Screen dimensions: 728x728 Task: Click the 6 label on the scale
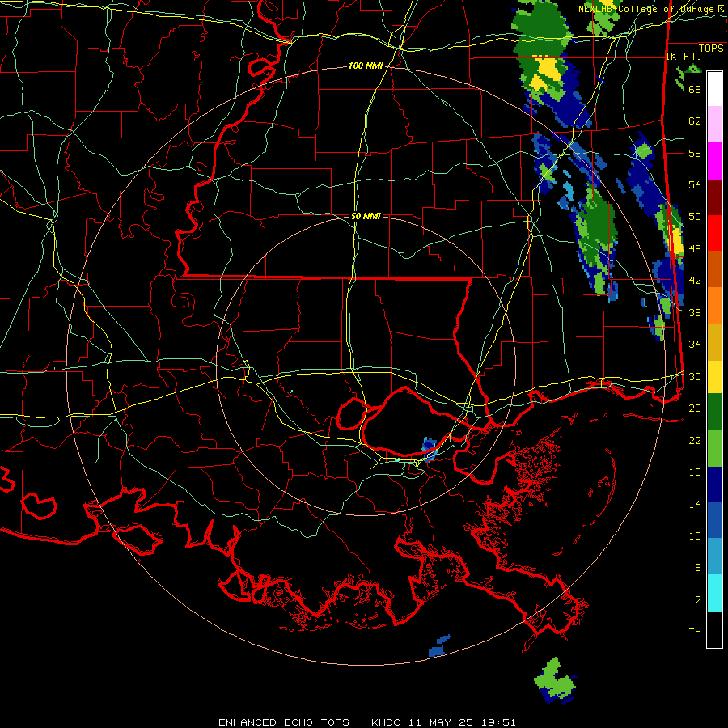coord(698,567)
